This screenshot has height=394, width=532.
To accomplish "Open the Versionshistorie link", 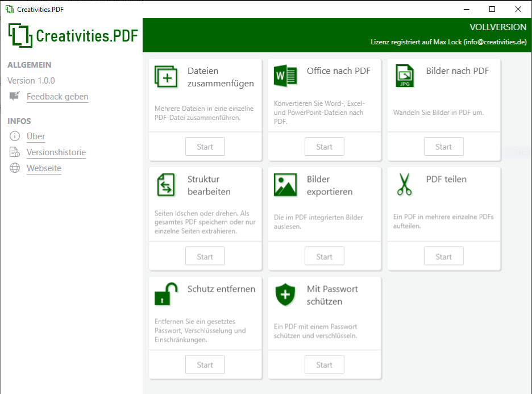I will click(56, 152).
